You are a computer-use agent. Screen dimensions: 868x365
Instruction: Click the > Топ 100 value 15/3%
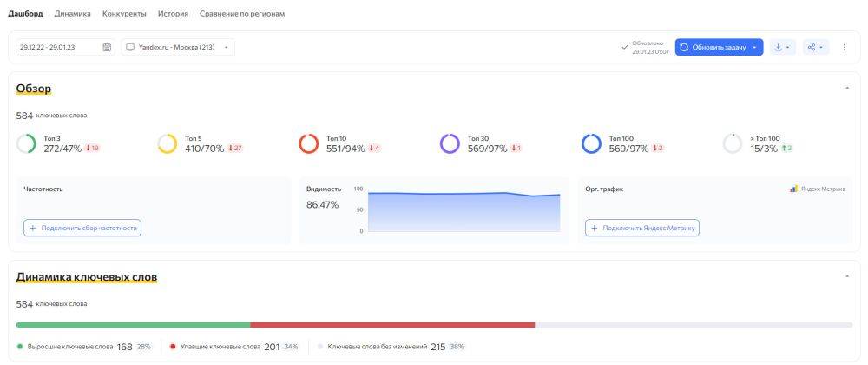click(764, 149)
